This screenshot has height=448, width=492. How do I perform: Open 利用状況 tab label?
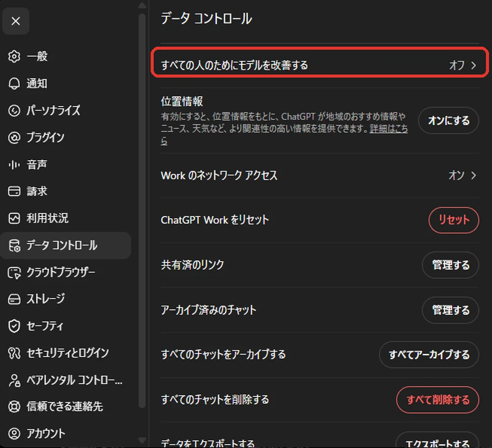tap(47, 218)
